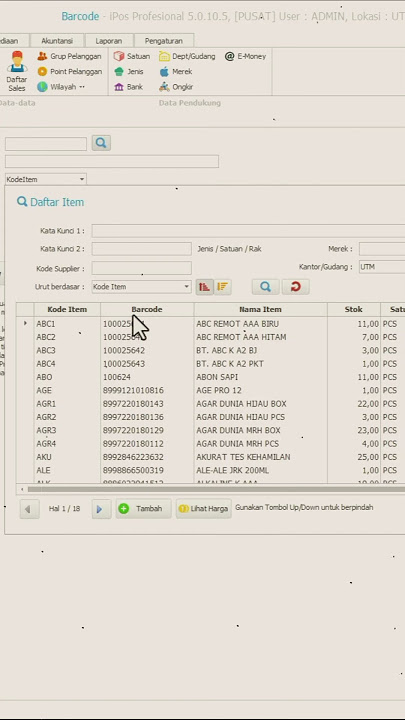
Task: Click the Lihat Harga button
Action: click(203, 509)
